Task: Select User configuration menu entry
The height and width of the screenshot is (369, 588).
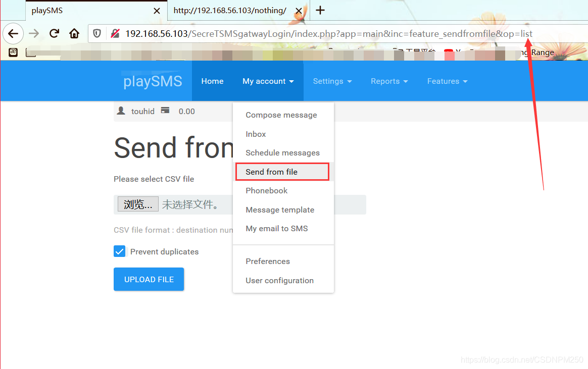Action: [x=283, y=281]
